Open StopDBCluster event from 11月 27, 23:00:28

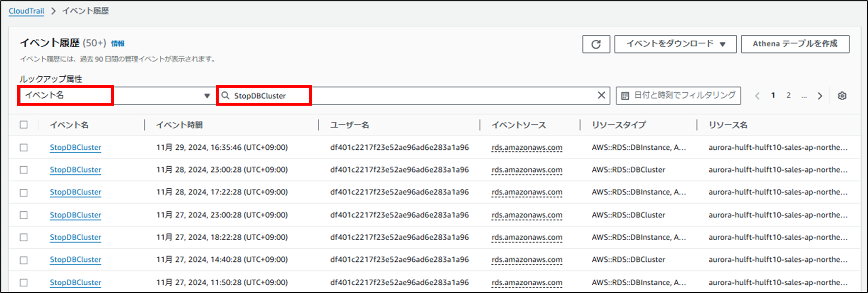point(75,215)
